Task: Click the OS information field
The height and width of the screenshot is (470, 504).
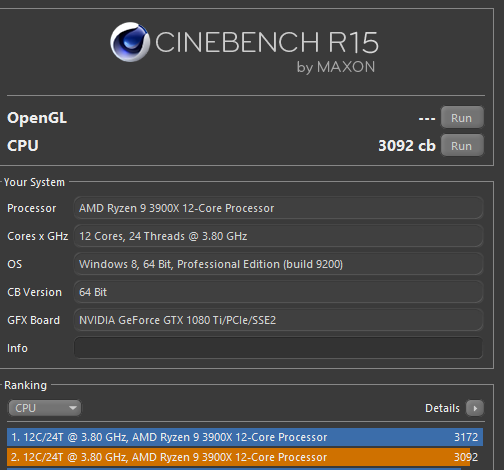Action: pos(278,264)
